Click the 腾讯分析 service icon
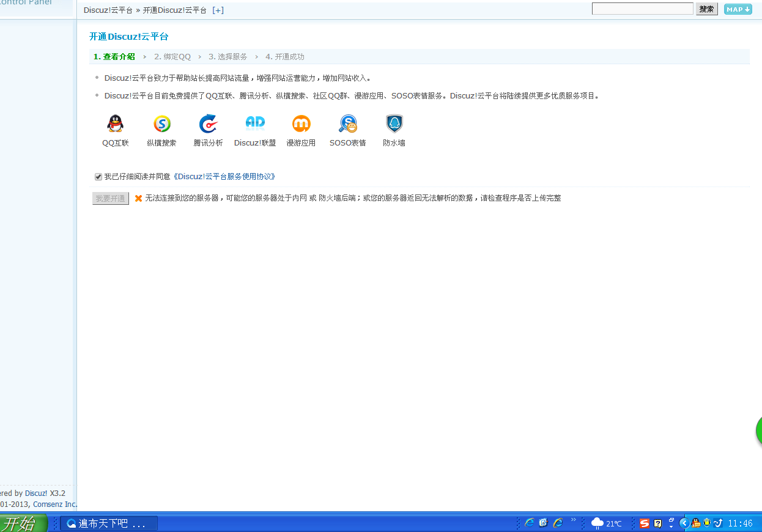This screenshot has width=762, height=532. [x=208, y=124]
